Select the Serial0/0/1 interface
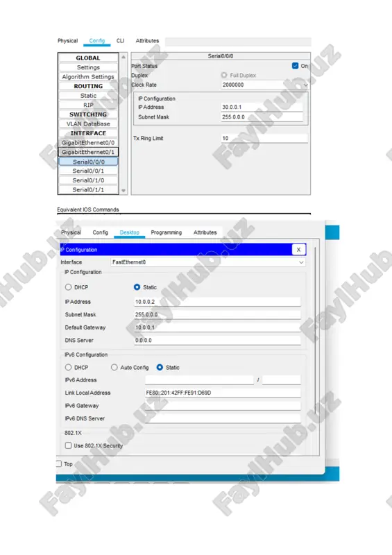Screen dimensions: 392x555 [x=88, y=171]
